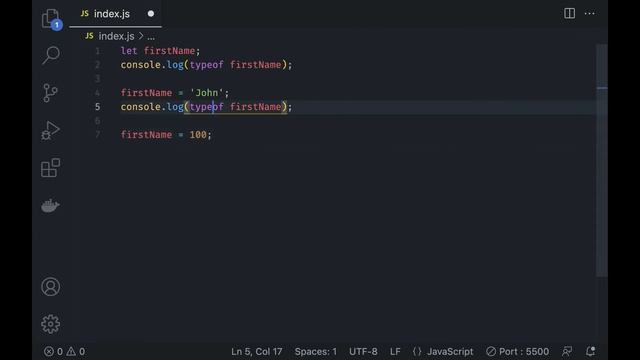Open the Search panel
This screenshot has width=640, height=360.
pos(51,55)
